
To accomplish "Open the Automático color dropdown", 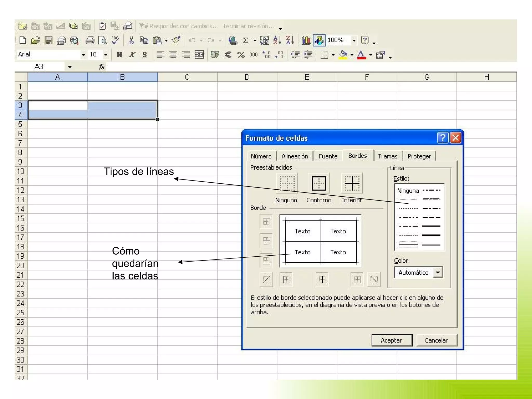I will tap(438, 272).
